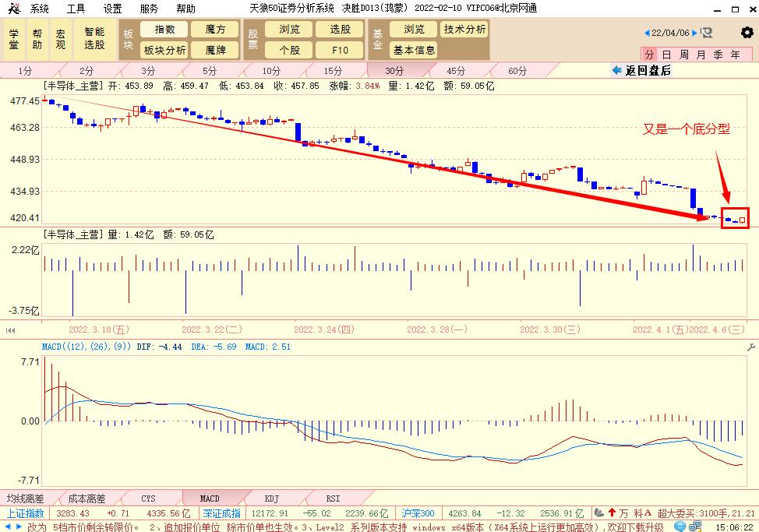Screen dimensions: 759x532
Task: Jump to chart start with rewind icon
Action: 10,330
